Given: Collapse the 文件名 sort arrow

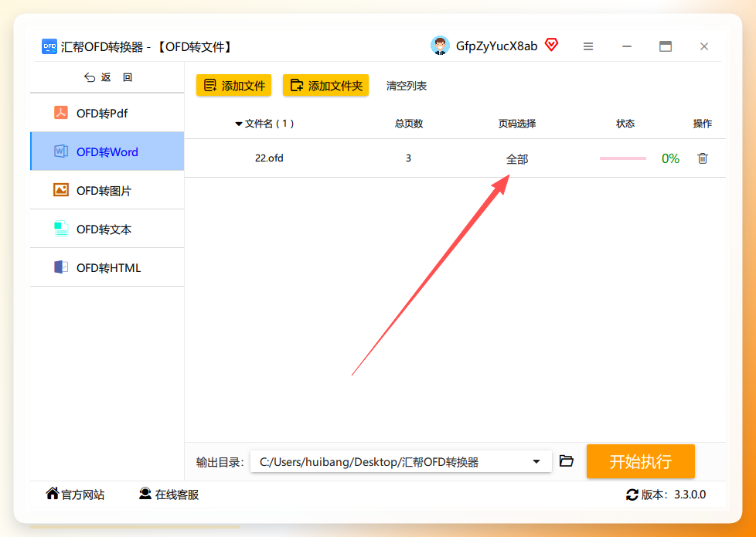Looking at the screenshot, I should [x=238, y=124].
